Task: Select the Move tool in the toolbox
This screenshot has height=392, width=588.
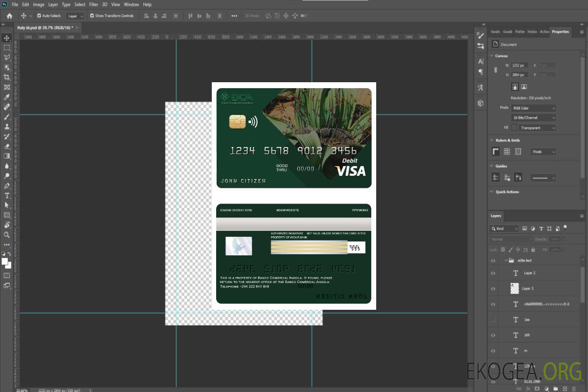Action: point(7,38)
